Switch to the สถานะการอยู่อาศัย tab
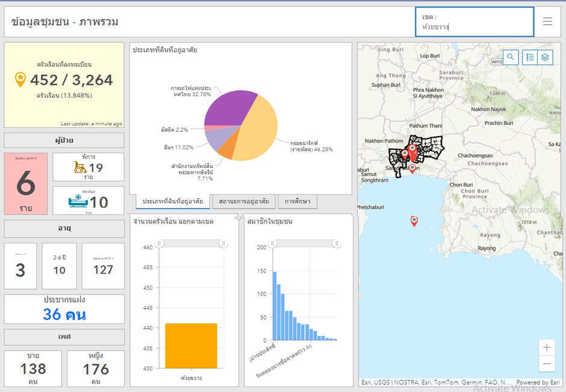This screenshot has width=566, height=392. pyautogui.click(x=244, y=201)
